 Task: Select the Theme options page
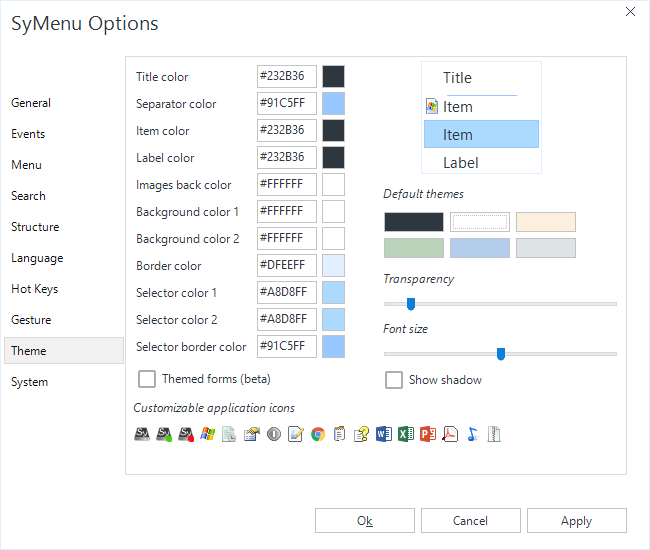pyautogui.click(x=64, y=351)
